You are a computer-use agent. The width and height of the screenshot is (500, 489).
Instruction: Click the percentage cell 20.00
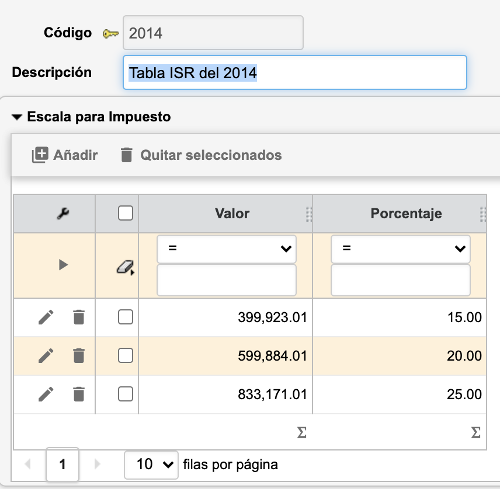pos(399,356)
